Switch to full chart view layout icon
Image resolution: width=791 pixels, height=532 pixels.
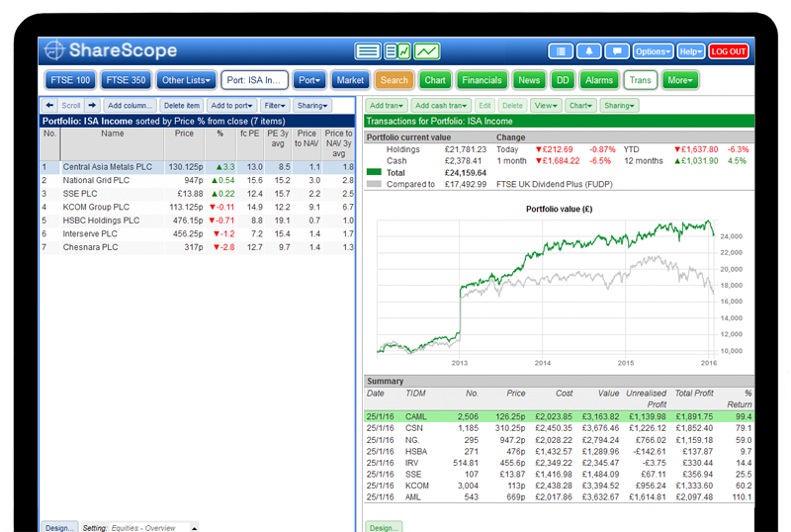(427, 51)
